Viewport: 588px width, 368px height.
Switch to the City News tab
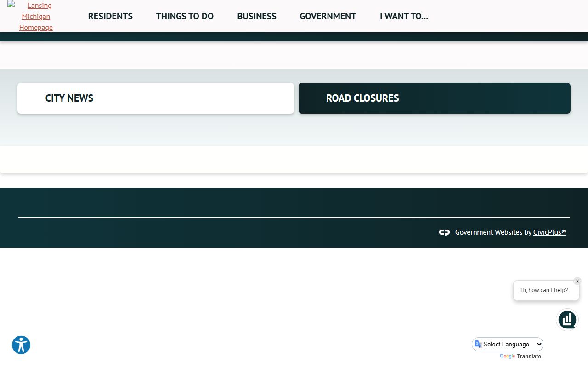pyautogui.click(x=156, y=98)
